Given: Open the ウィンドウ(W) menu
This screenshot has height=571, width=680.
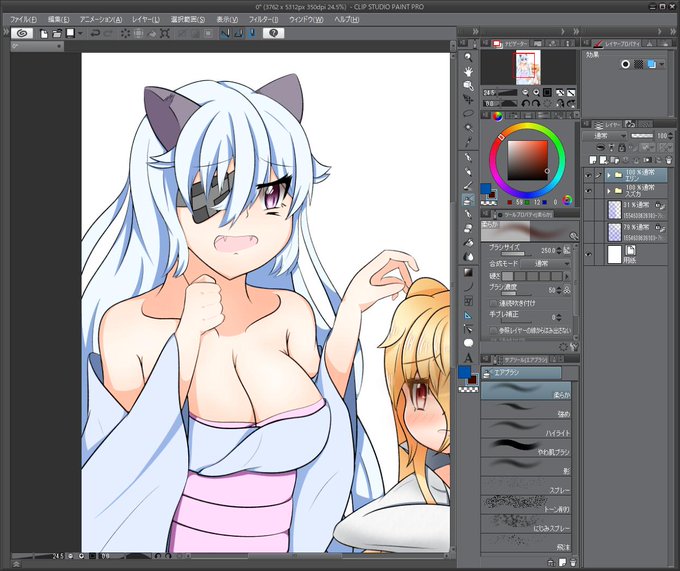Looking at the screenshot, I should click(306, 20).
